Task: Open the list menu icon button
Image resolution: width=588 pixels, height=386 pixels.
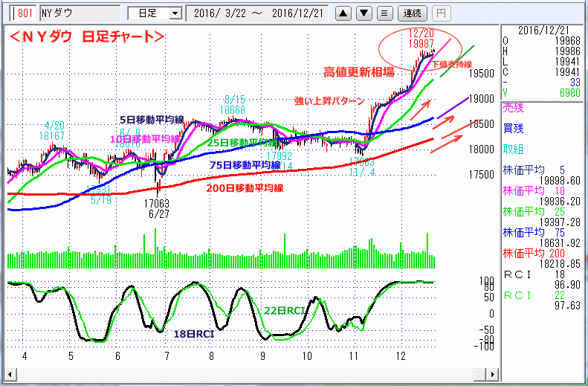Action: click(384, 13)
